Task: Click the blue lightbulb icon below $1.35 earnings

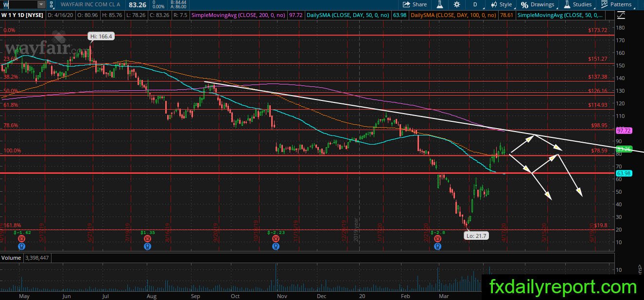Action: pos(148,246)
